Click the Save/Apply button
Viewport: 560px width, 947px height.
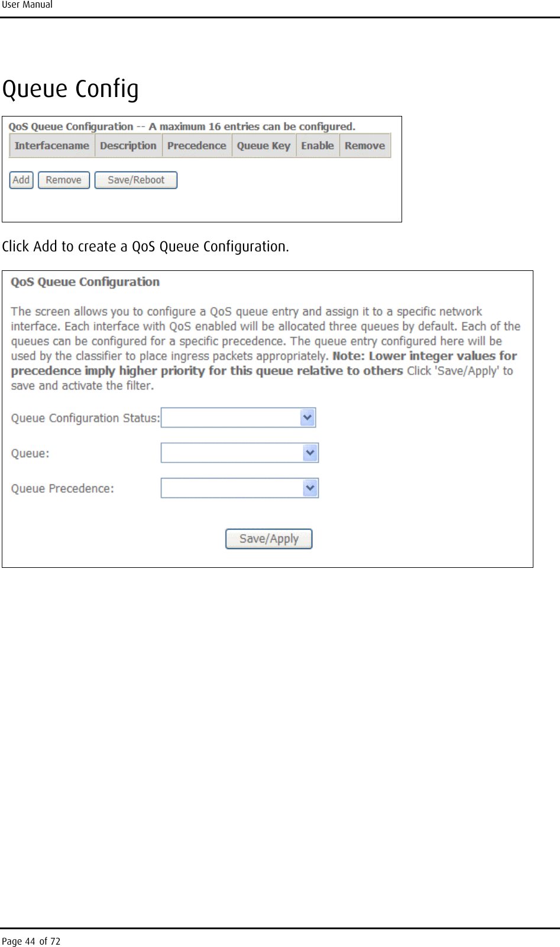pos(269,539)
